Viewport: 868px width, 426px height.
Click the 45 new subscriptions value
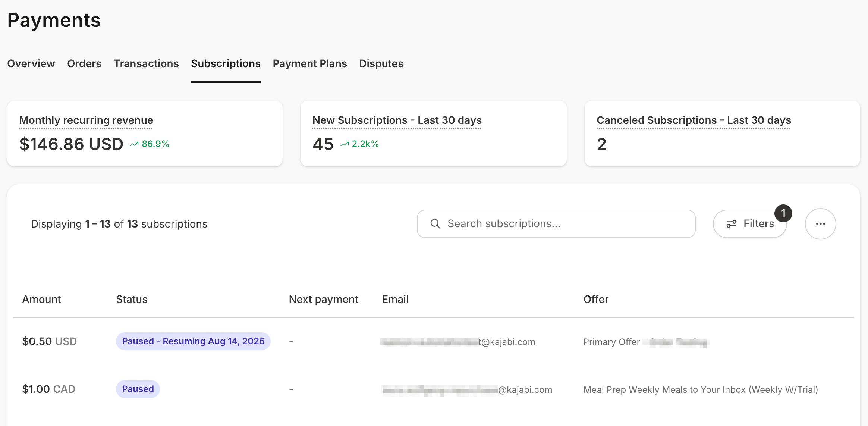(x=323, y=144)
